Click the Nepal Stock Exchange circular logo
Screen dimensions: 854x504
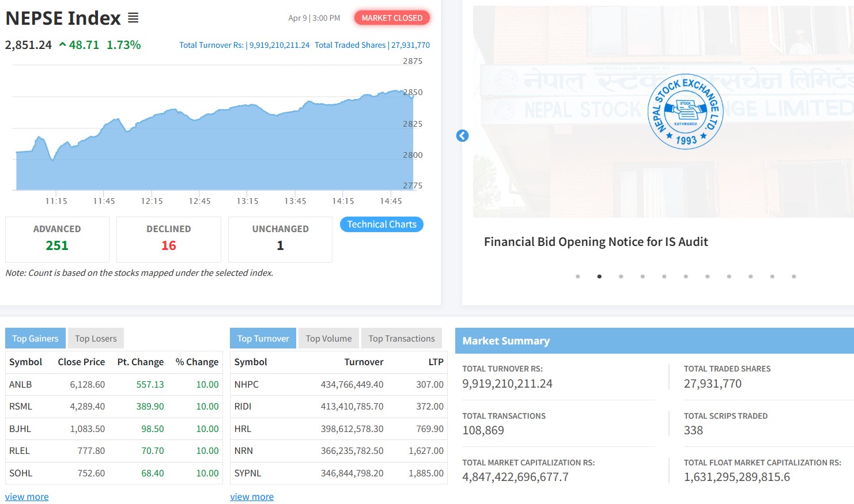click(x=685, y=112)
